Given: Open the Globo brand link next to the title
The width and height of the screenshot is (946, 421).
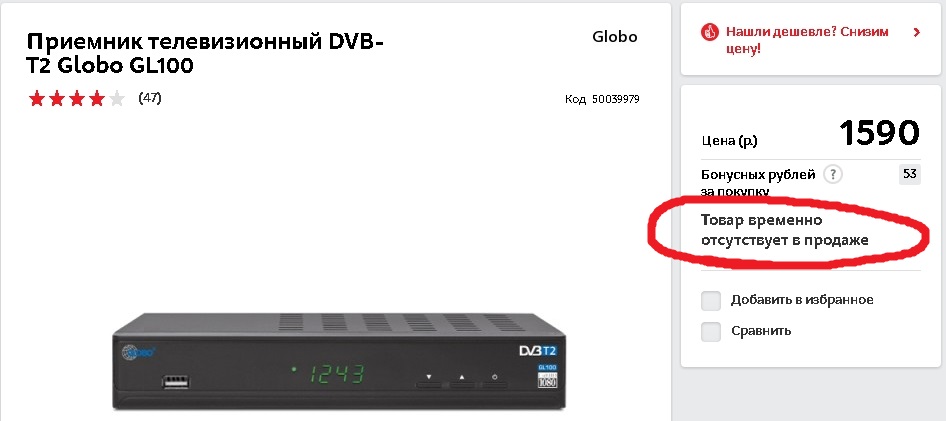Looking at the screenshot, I should pos(614,37).
